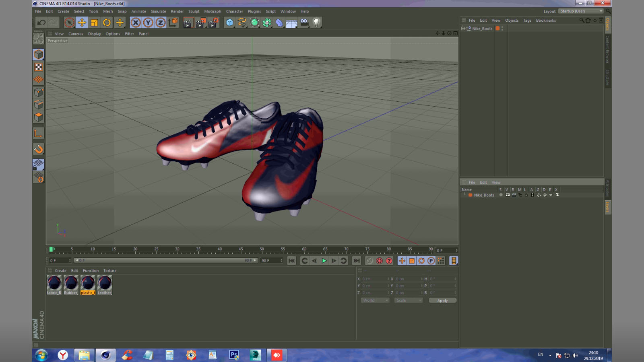Go to end of animation

[357, 261]
